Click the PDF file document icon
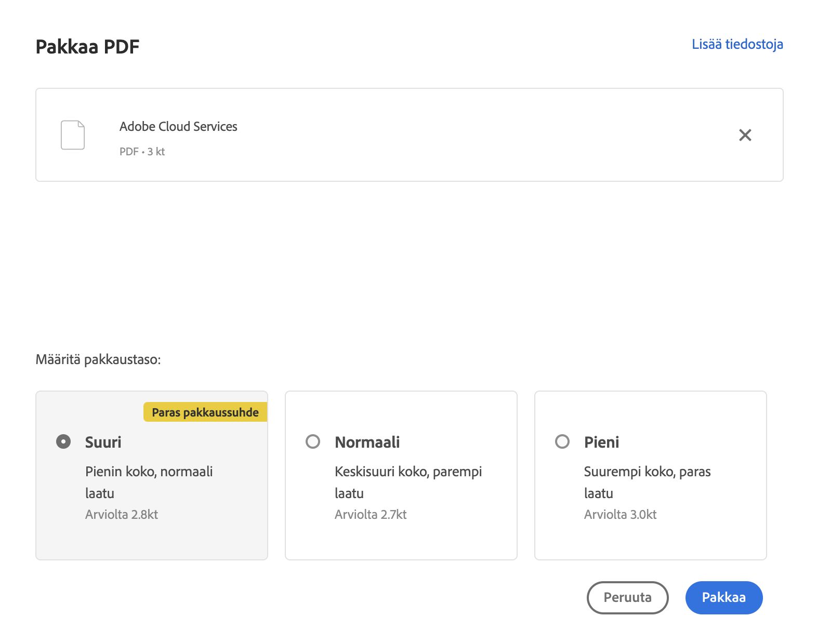Screen dimensions: 817x644 (73, 135)
